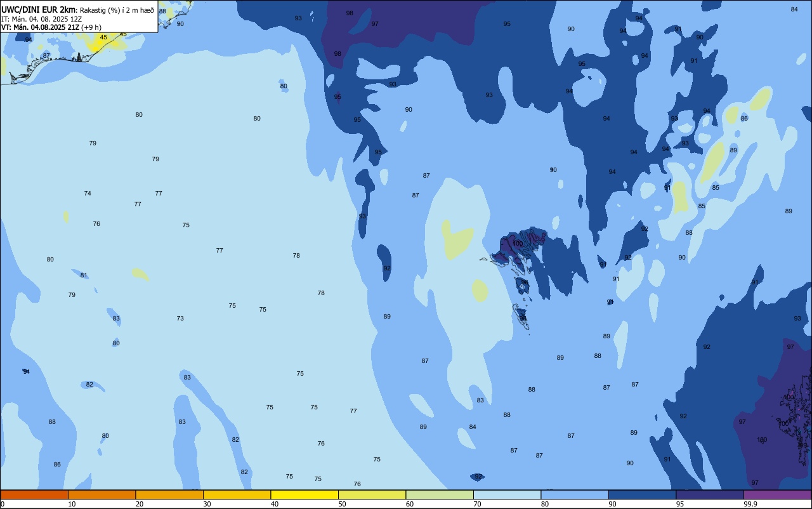
Task: Click the pale yellow 50–60 legend swatch
Action: (372, 495)
